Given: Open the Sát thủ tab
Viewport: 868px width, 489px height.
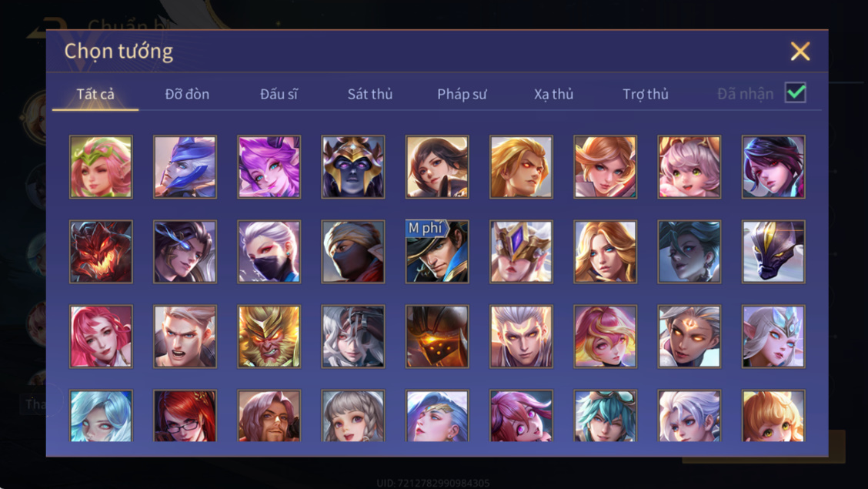Looking at the screenshot, I should [x=370, y=94].
